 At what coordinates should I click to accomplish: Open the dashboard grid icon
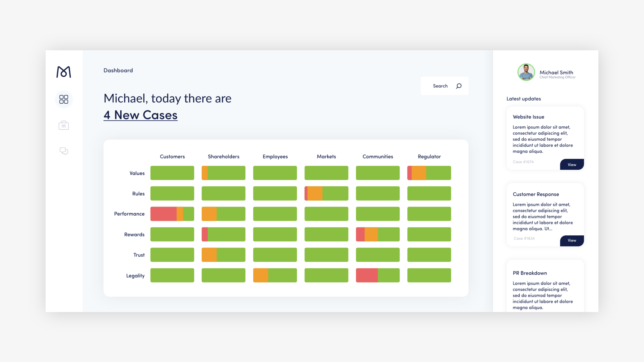[64, 99]
